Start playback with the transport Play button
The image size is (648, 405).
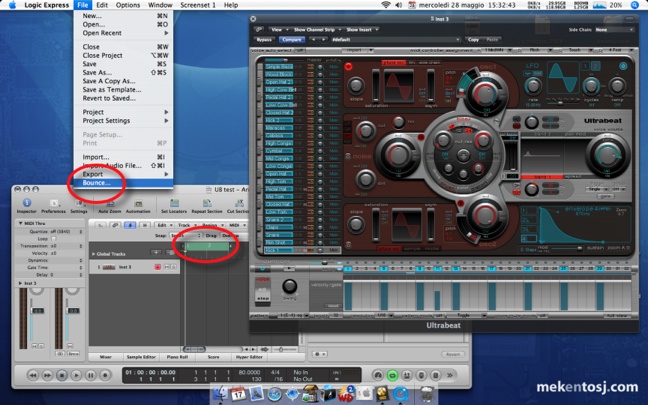point(76,375)
